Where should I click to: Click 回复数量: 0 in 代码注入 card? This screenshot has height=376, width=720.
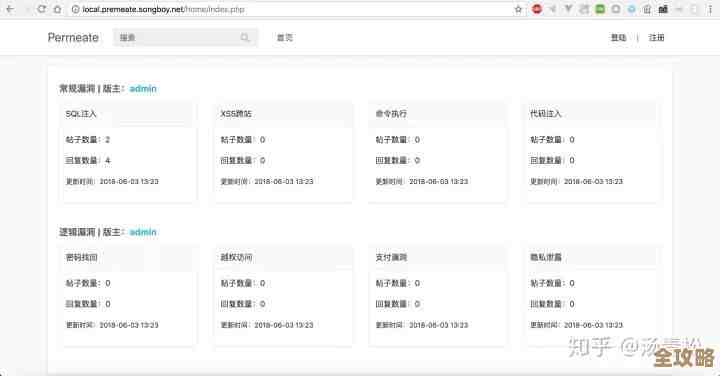pos(552,160)
